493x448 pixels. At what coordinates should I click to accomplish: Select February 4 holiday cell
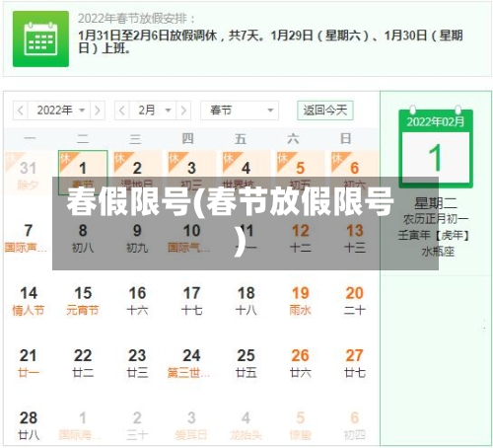246,173
